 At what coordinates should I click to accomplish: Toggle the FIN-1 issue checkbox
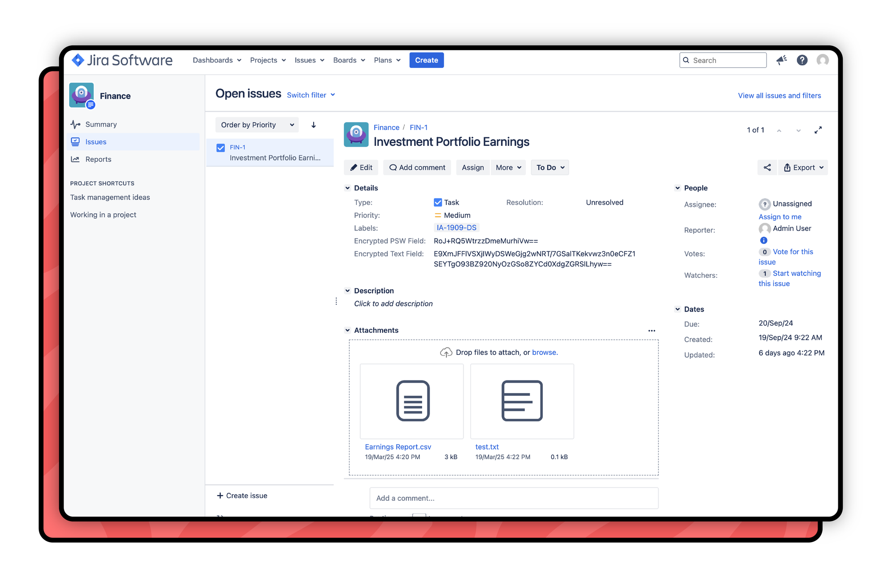(221, 148)
